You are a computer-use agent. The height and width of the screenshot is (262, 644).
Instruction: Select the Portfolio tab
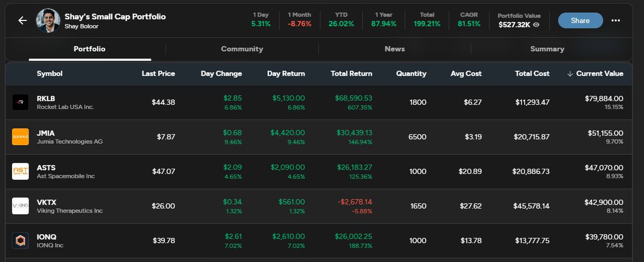90,49
